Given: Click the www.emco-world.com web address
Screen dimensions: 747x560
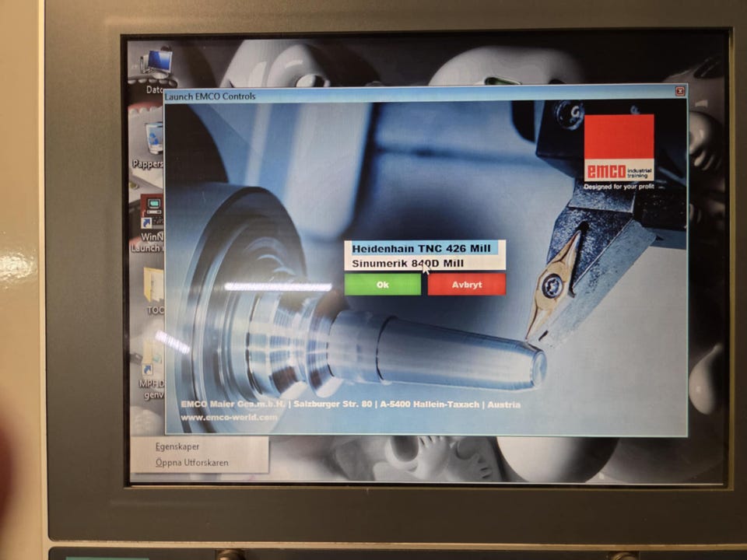Looking at the screenshot, I should pos(229,417).
